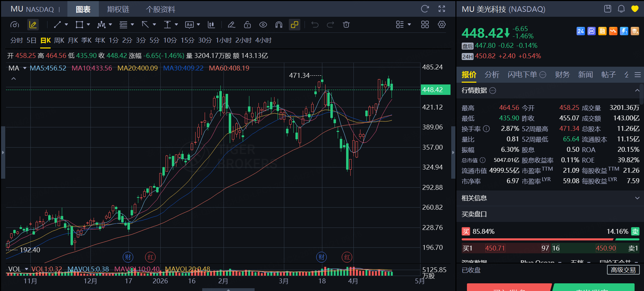Image resolution: width=644 pixels, height=291 pixels.
Task: Click the yellow heart favorite icon
Action: [x=635, y=9]
